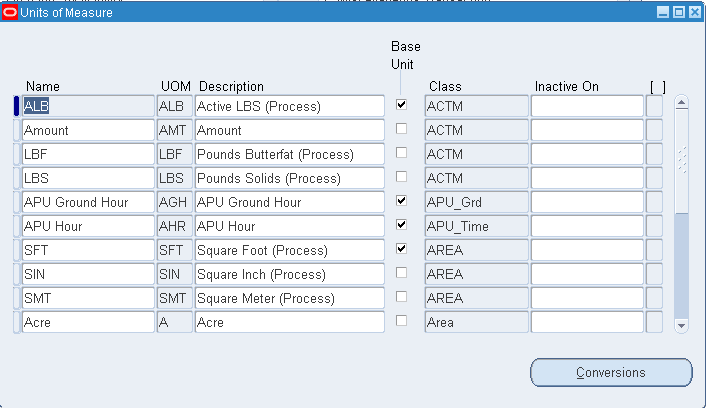Maximize the Units of Measure window

pyautogui.click(x=678, y=12)
